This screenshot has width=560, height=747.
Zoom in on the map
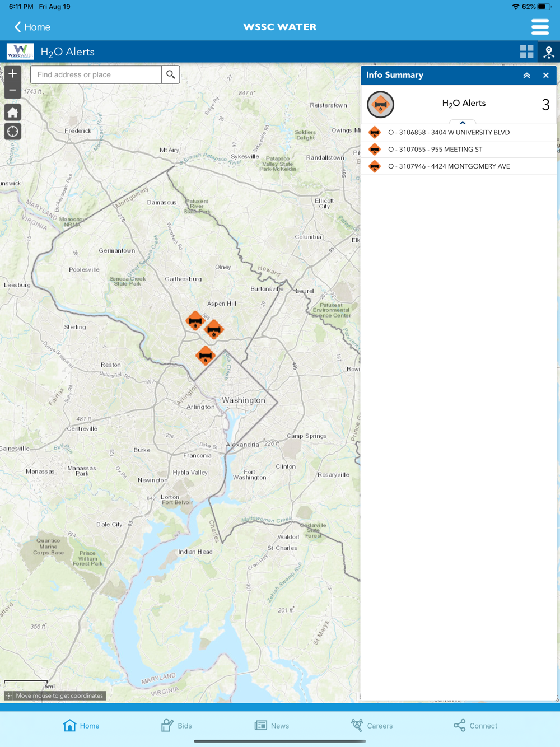12,74
